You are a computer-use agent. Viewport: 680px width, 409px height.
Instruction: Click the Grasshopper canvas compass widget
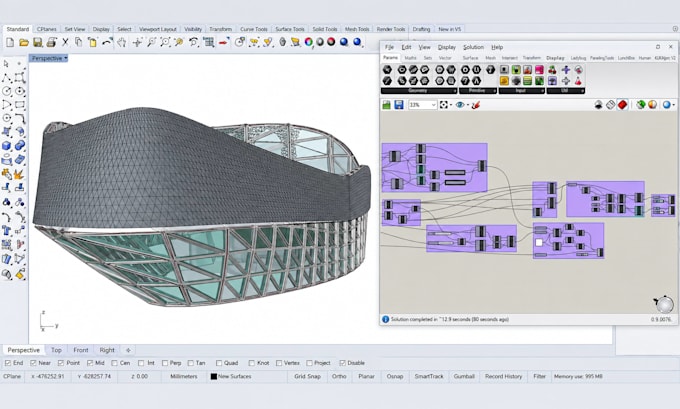click(664, 304)
